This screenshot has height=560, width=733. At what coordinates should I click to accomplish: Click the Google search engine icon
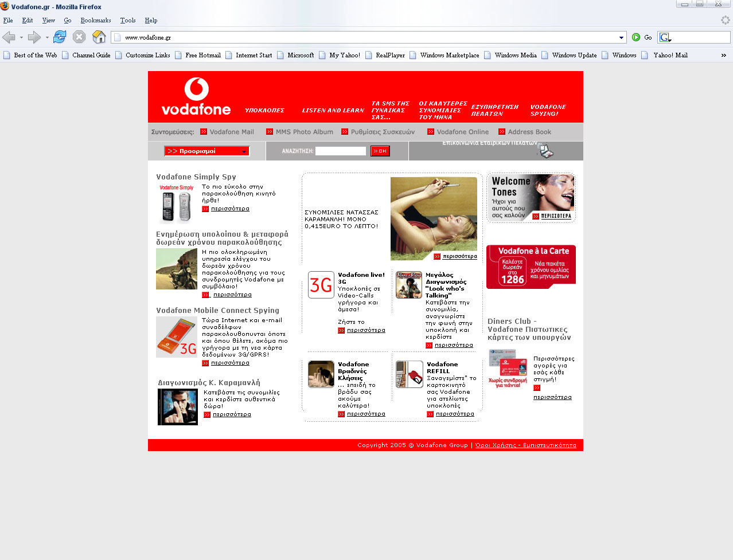pos(665,37)
